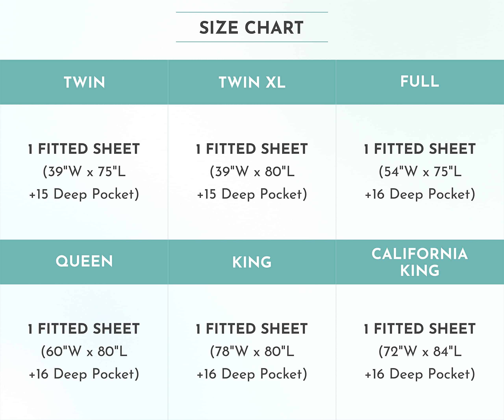Image resolution: width=504 pixels, height=420 pixels.
Task: Click "1 FITTED SHEET" under California King
Action: (420, 329)
